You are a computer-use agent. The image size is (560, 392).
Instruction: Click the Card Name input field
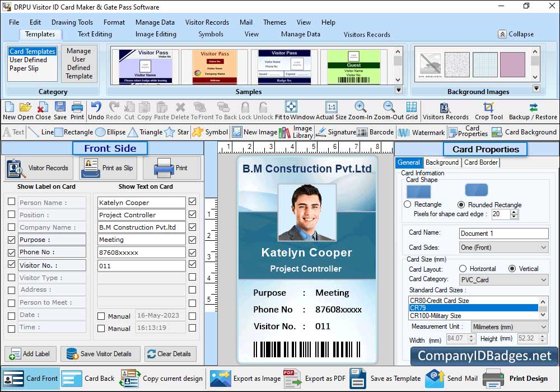click(503, 234)
